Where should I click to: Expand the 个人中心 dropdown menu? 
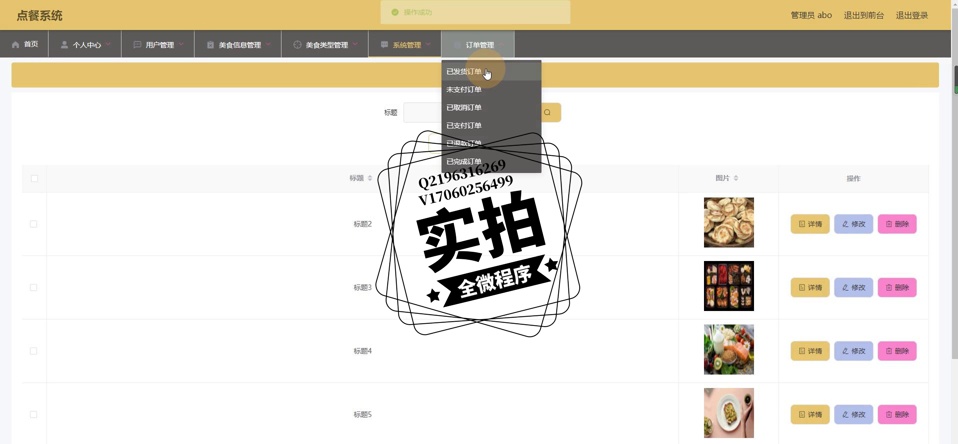pyautogui.click(x=85, y=45)
